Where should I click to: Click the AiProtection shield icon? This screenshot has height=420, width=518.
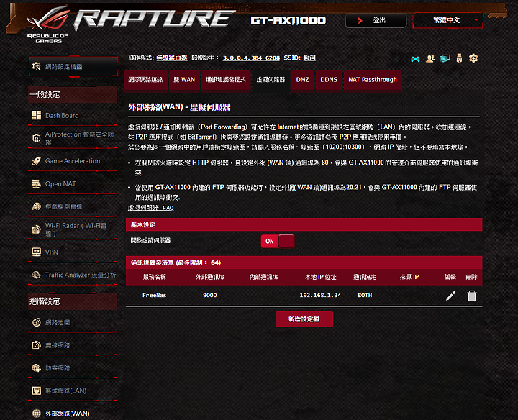37,138
